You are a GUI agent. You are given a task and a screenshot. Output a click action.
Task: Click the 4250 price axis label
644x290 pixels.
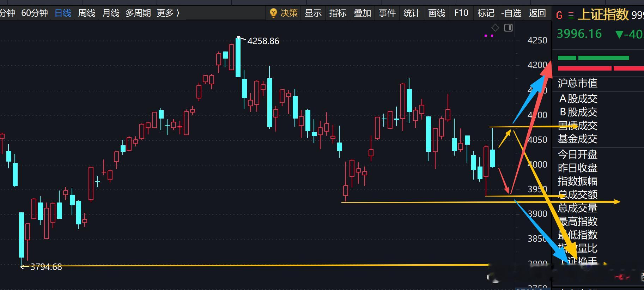point(537,41)
